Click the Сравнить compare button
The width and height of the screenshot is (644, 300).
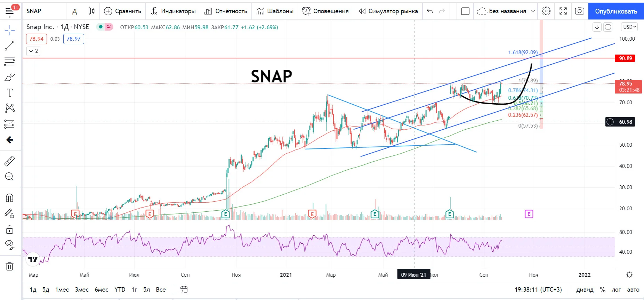pyautogui.click(x=123, y=11)
